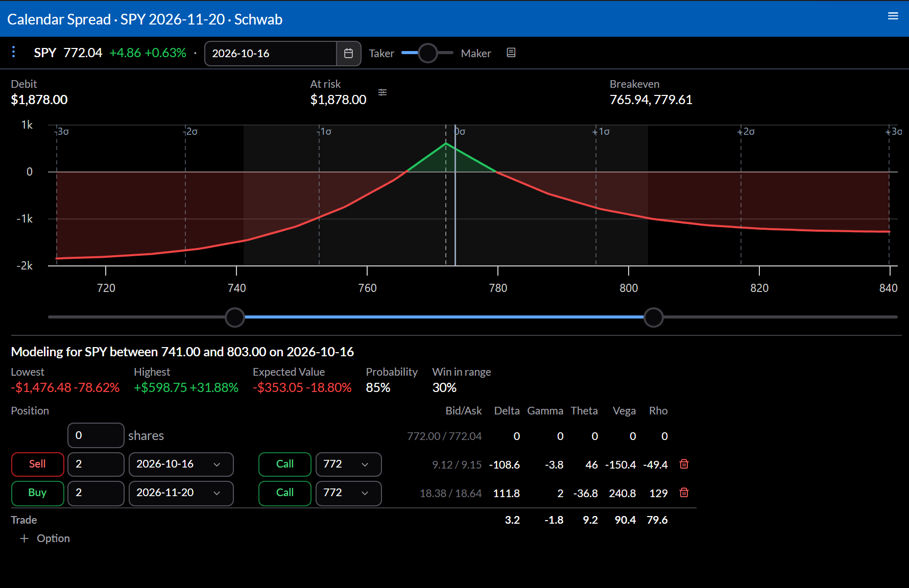The height and width of the screenshot is (588, 909).
Task: Toggle Call type on the Buy leg
Action: (x=285, y=493)
